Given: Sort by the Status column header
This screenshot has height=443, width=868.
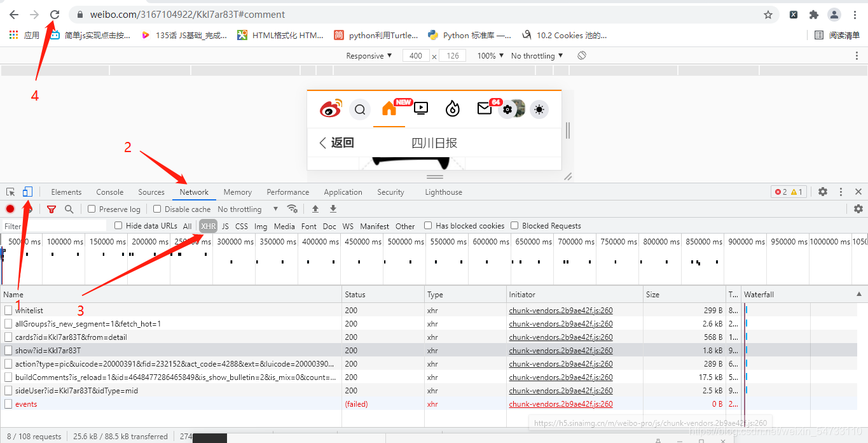Looking at the screenshot, I should (383, 294).
